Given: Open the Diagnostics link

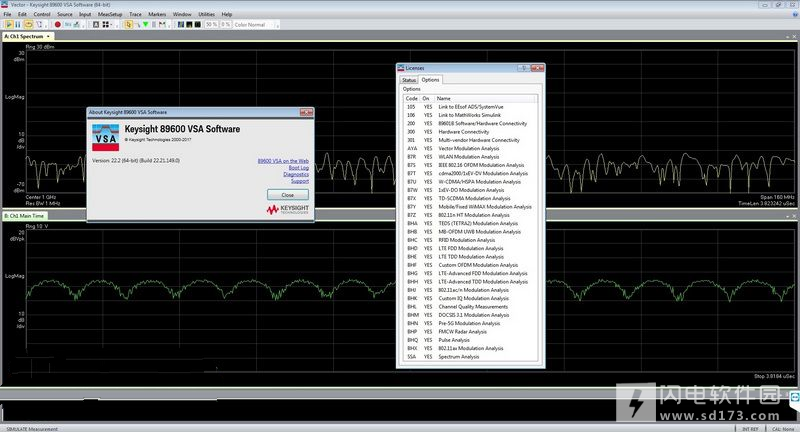Looking at the screenshot, I should [x=296, y=174].
